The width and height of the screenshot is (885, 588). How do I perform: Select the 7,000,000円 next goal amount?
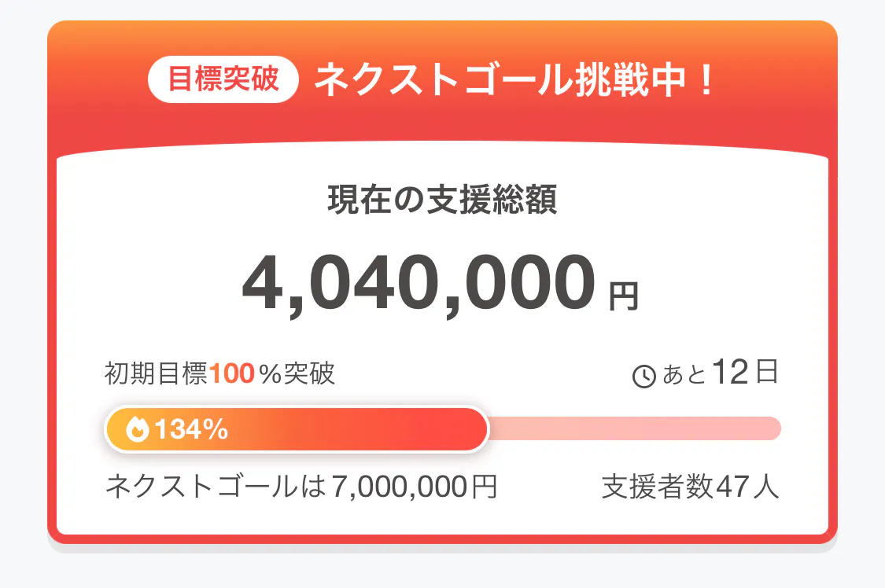415,487
